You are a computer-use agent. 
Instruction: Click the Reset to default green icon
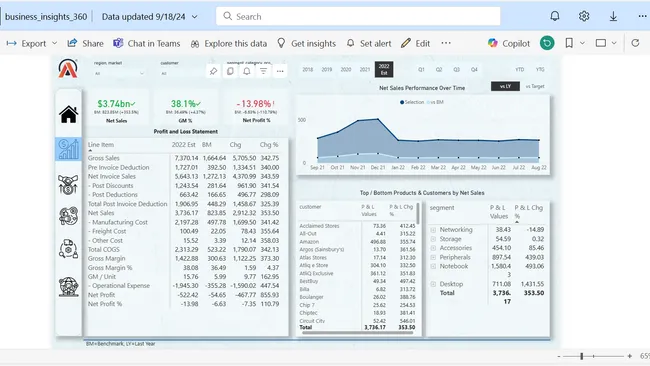point(547,43)
